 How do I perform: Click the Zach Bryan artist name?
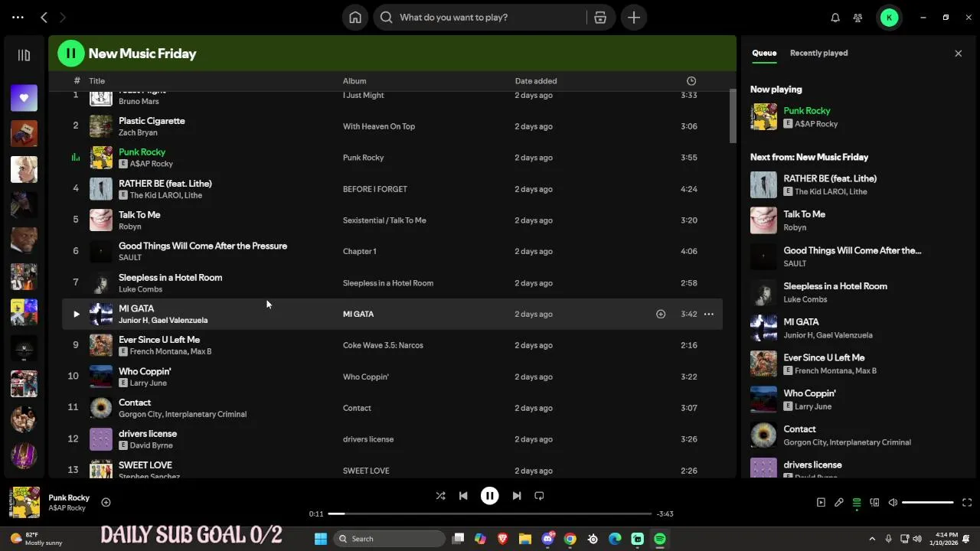pyautogui.click(x=138, y=132)
